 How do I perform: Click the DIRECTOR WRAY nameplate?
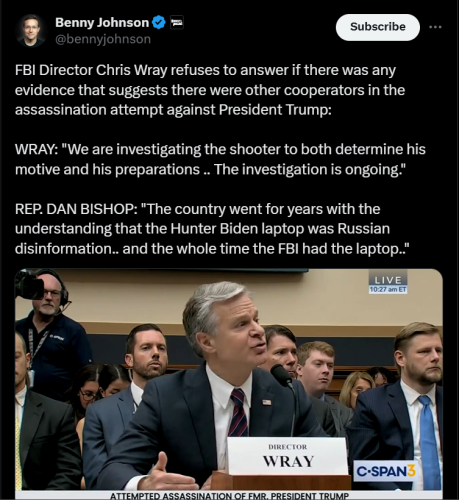287,456
